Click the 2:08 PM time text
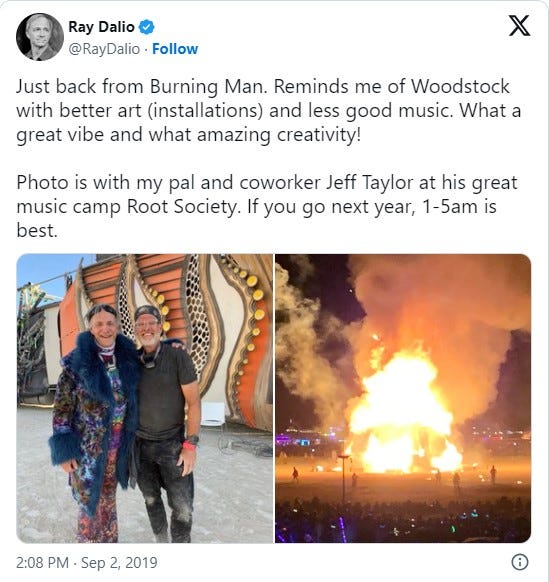The image size is (549, 582). pyautogui.click(x=42, y=563)
